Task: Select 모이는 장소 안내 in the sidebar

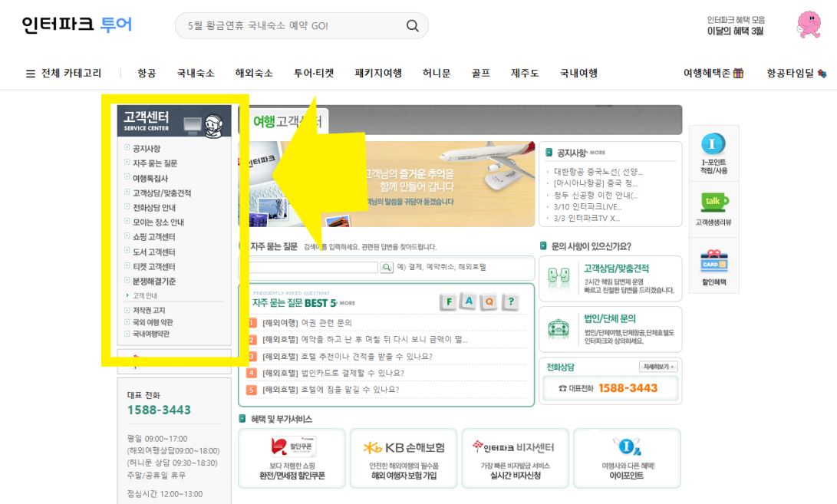Action: 158,222
